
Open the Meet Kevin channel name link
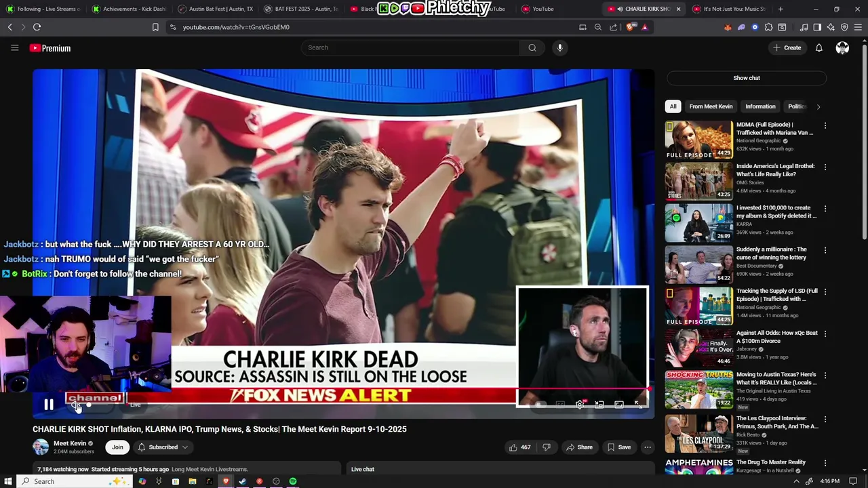[x=70, y=443]
